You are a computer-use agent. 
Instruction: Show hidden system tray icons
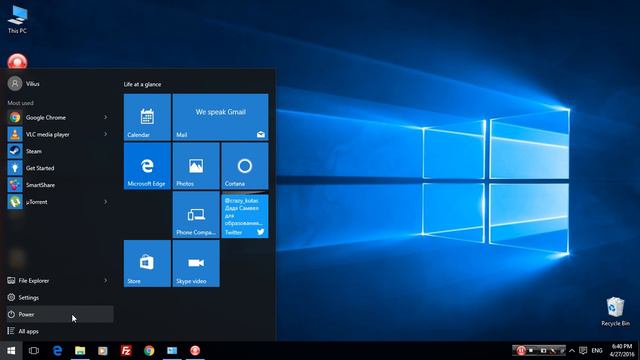(x=572, y=351)
